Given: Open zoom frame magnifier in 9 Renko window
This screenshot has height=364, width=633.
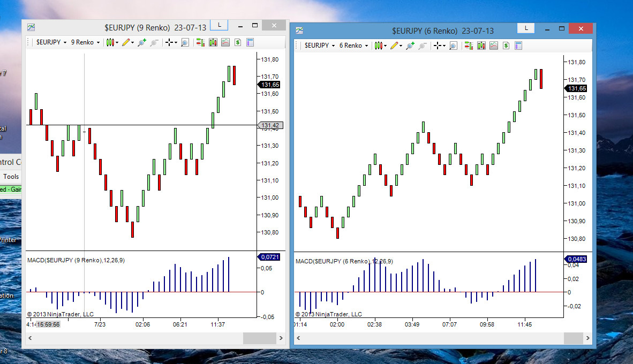Looking at the screenshot, I should pos(185,42).
